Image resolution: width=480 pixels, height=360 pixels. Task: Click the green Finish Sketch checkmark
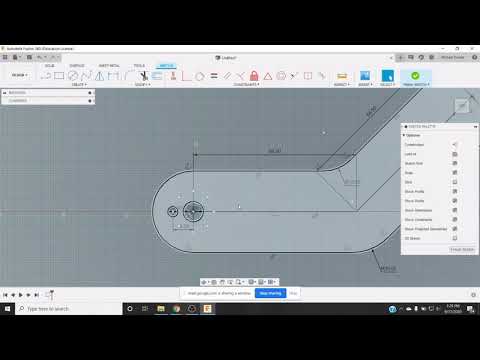pos(415,76)
